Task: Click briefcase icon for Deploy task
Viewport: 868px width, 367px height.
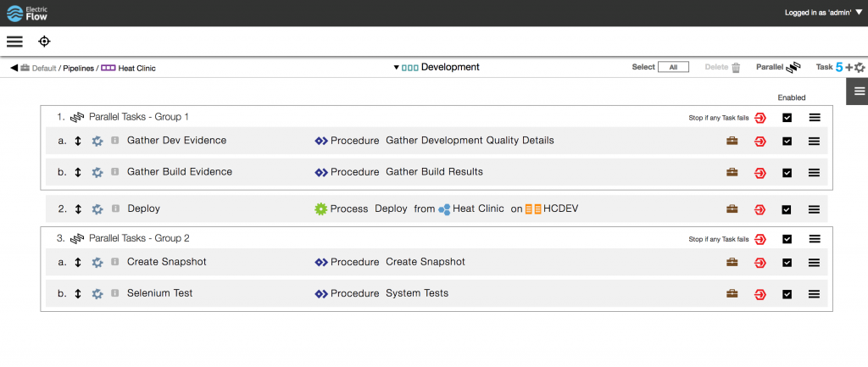Action: (x=732, y=209)
